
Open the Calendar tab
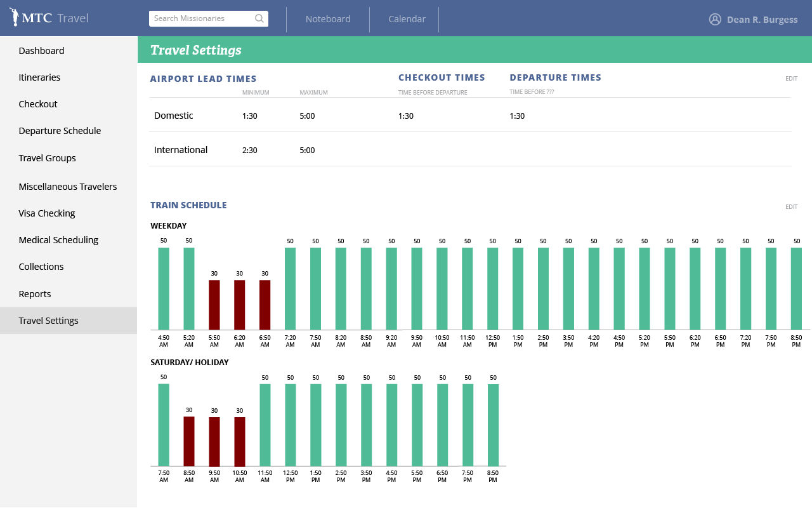(407, 19)
